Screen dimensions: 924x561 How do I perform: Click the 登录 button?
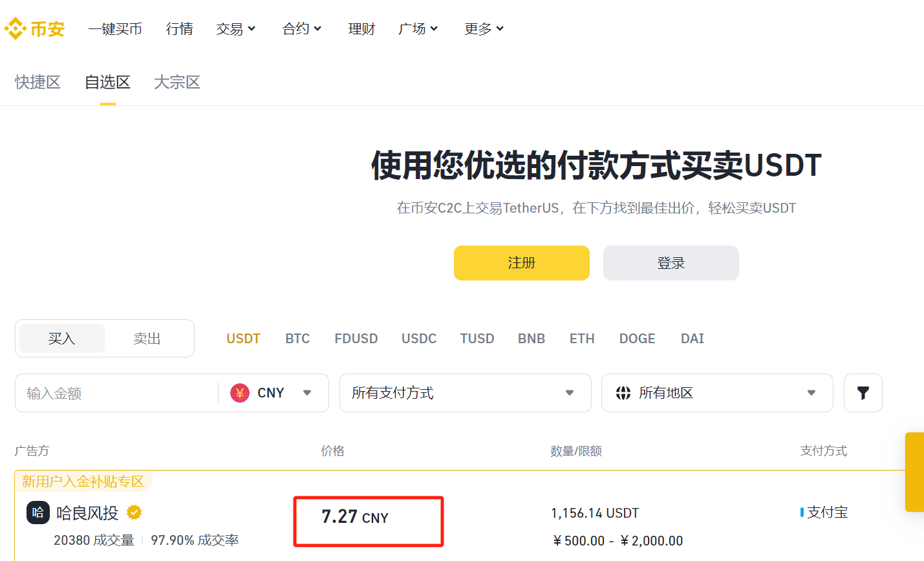(x=671, y=263)
